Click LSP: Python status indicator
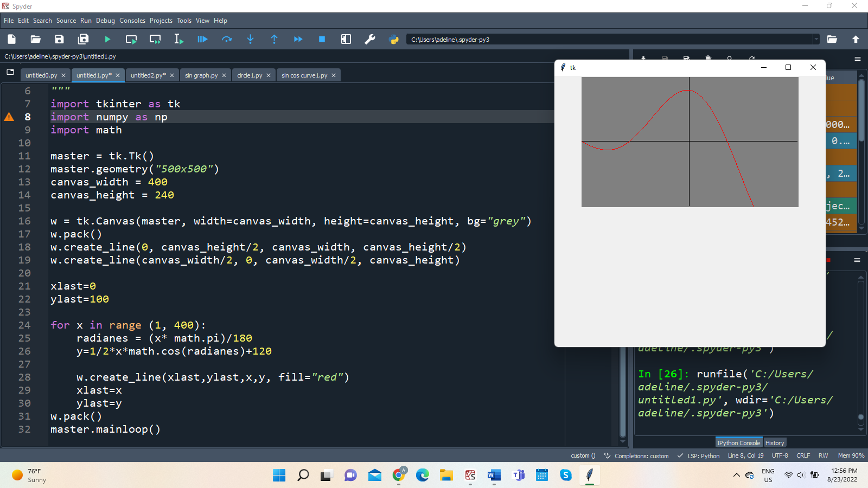This screenshot has width=868, height=488. point(699,455)
